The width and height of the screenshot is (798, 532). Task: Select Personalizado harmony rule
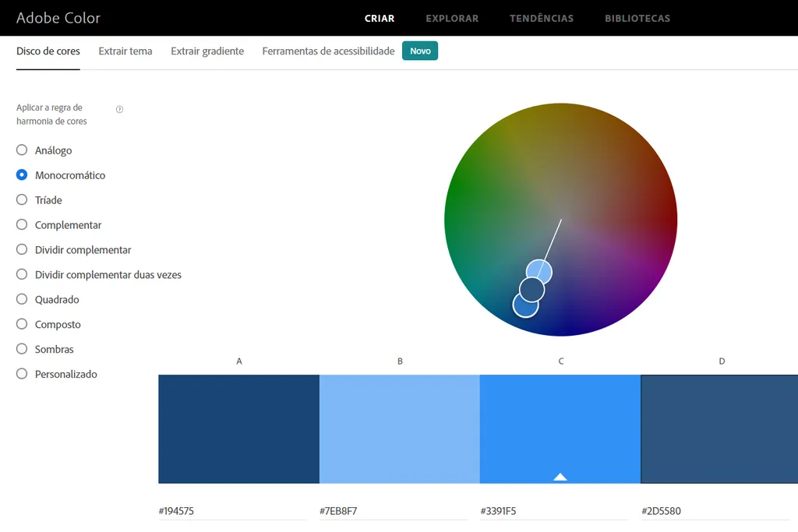(x=22, y=375)
